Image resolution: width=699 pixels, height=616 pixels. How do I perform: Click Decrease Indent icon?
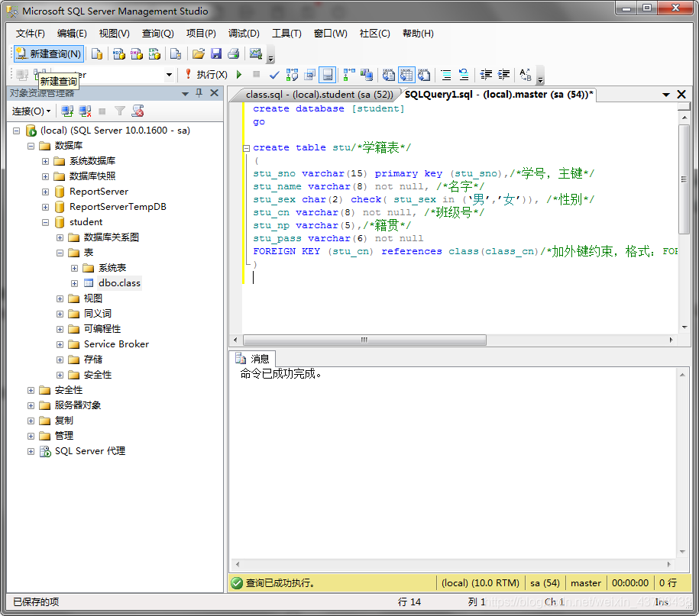click(x=486, y=75)
